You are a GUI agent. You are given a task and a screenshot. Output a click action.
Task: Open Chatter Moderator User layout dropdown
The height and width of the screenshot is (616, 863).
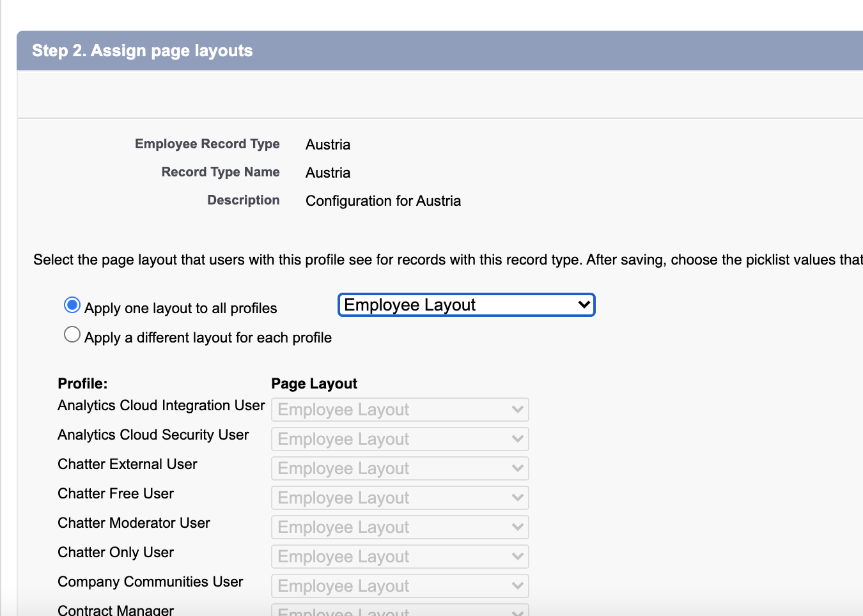tap(400, 527)
